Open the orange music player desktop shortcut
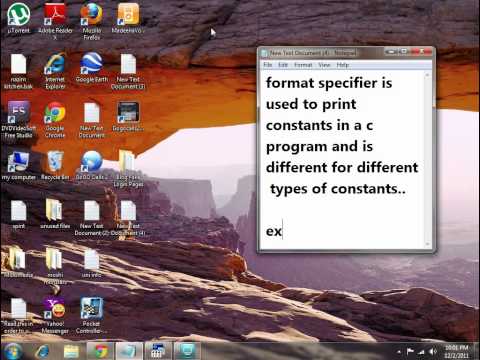480x360 pixels. (128, 17)
